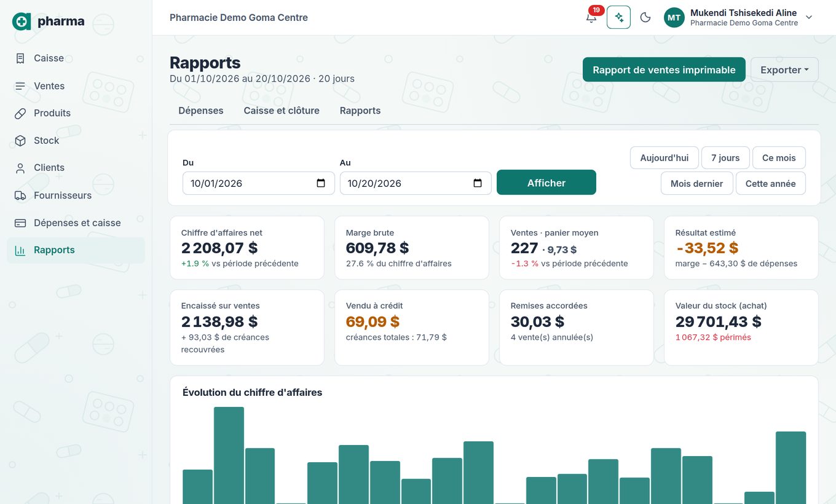Open Produits via the pill icon
Image resolution: width=836 pixels, height=504 pixels.
coord(20,113)
